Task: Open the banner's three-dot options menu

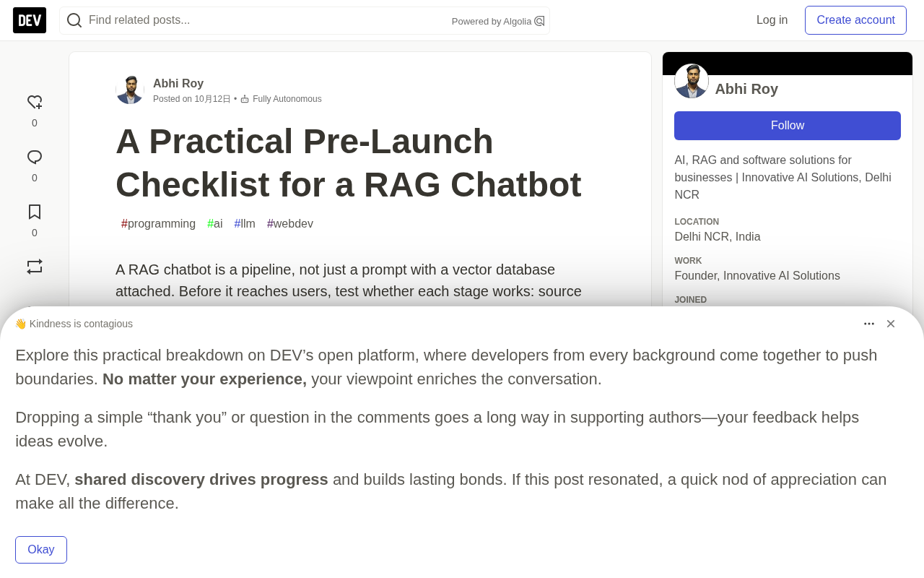Action: coord(869,324)
